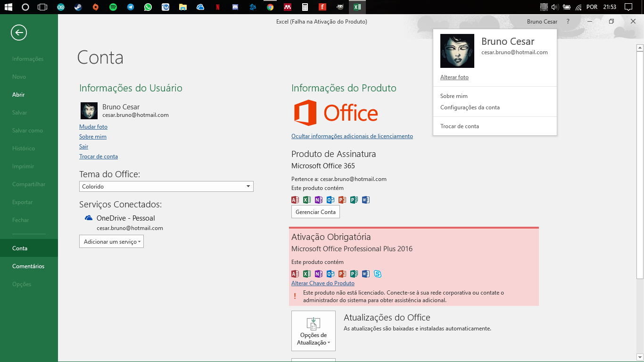Click the Sobre mim link under user info

pyautogui.click(x=93, y=137)
